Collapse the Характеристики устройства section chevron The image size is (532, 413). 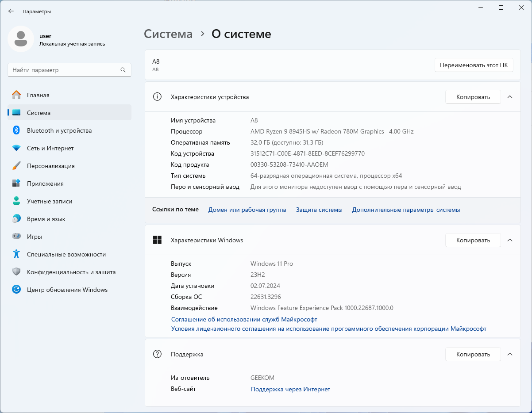tap(510, 97)
